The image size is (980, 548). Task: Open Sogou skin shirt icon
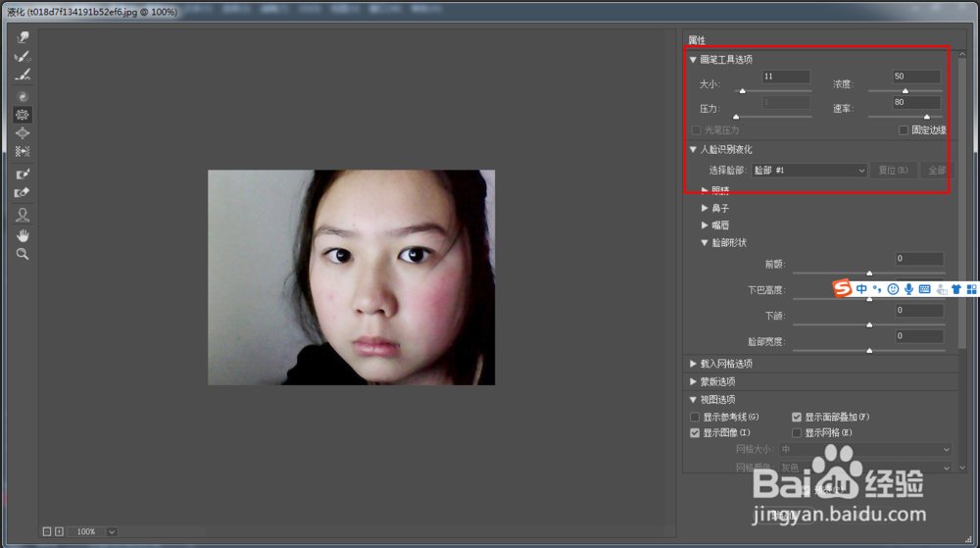pyautogui.click(x=956, y=288)
